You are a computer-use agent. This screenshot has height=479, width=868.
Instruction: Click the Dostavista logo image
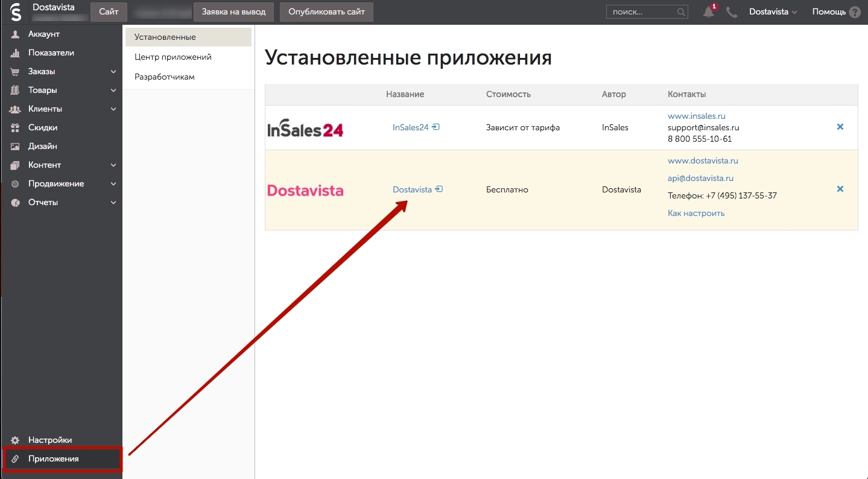[x=305, y=191]
